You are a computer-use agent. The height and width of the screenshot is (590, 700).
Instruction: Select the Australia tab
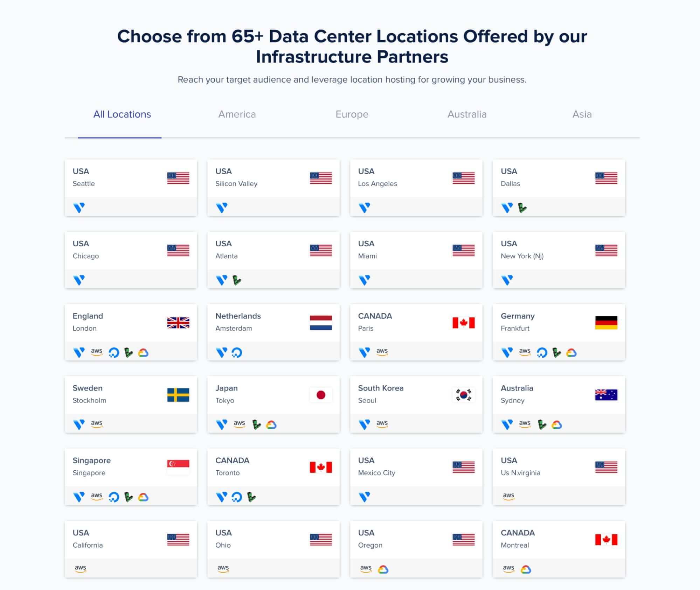[467, 114]
